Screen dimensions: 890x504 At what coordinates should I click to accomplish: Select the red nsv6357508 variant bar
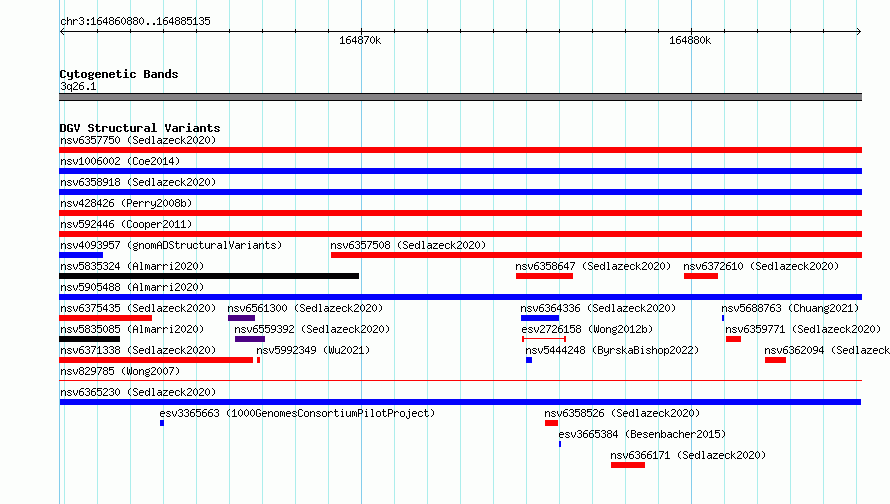[597, 255]
